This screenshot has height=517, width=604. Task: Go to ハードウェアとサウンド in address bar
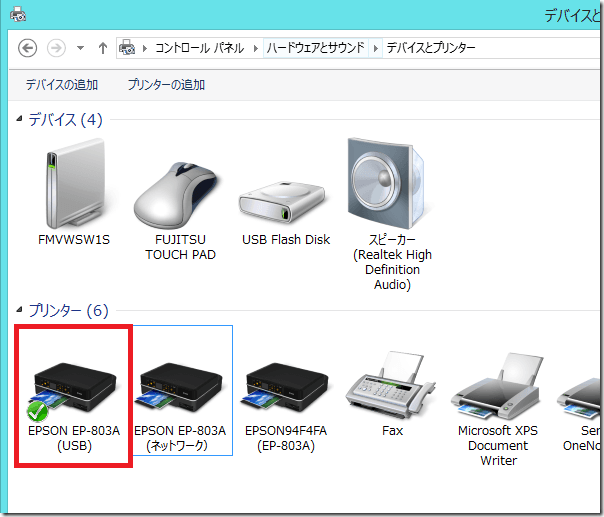click(317, 48)
